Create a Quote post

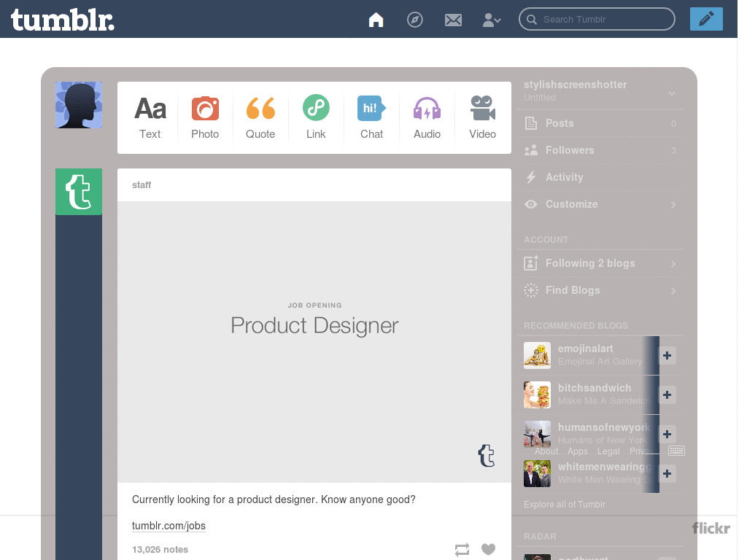260,117
